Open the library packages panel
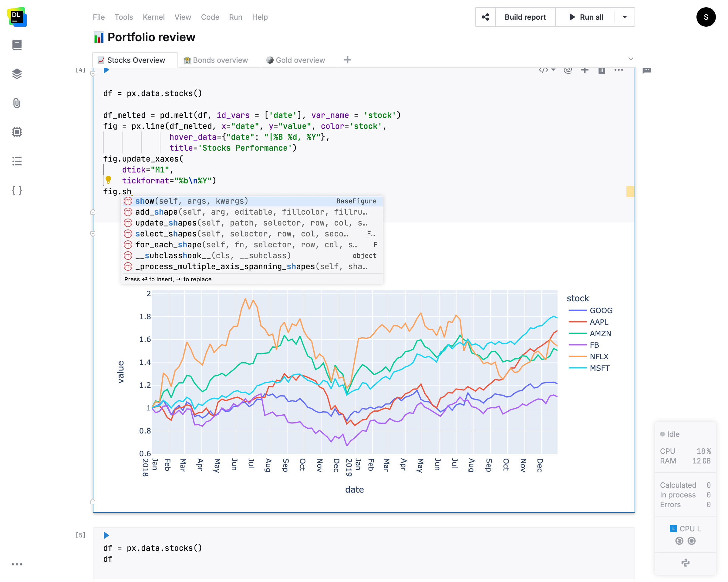 [17, 74]
